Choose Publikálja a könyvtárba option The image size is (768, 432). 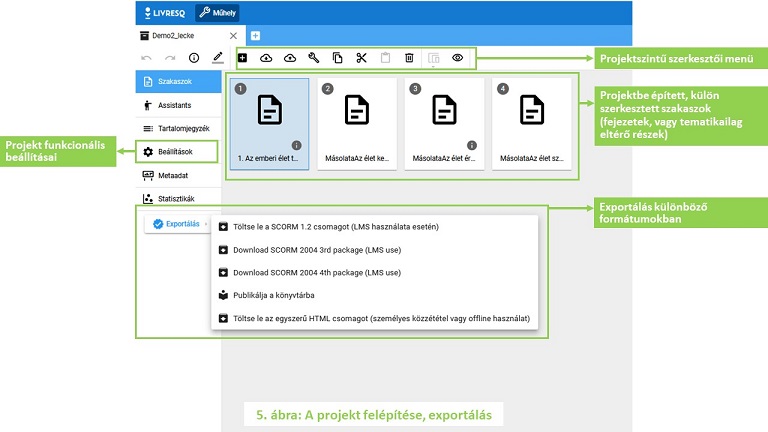point(274,295)
